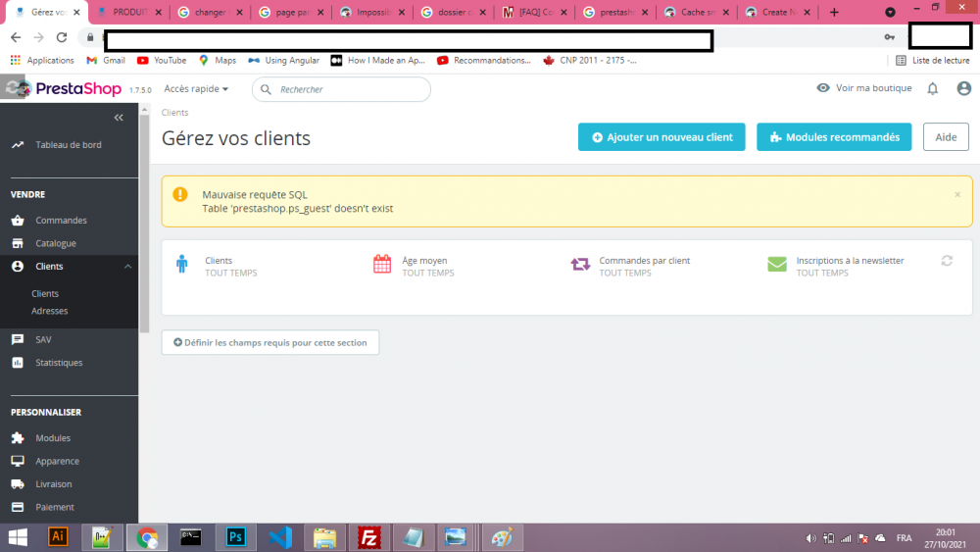The image size is (980, 552).
Task: Open YouTube bookmark
Action: tap(162, 61)
